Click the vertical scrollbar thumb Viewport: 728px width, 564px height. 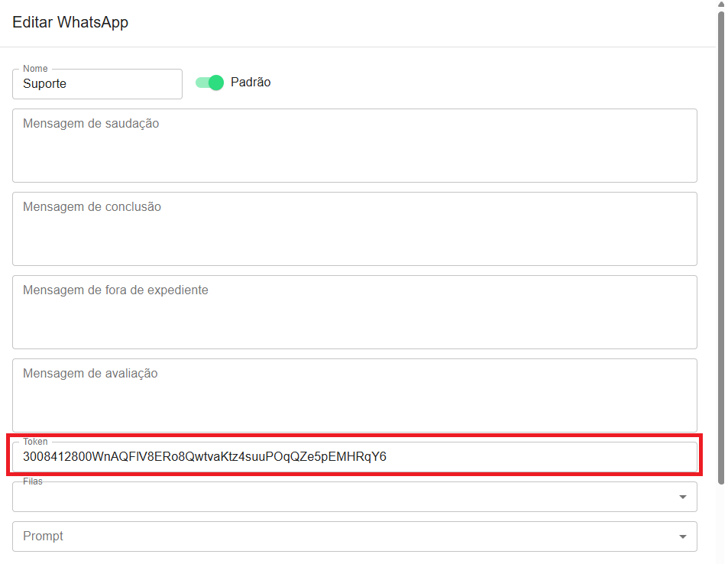721,245
